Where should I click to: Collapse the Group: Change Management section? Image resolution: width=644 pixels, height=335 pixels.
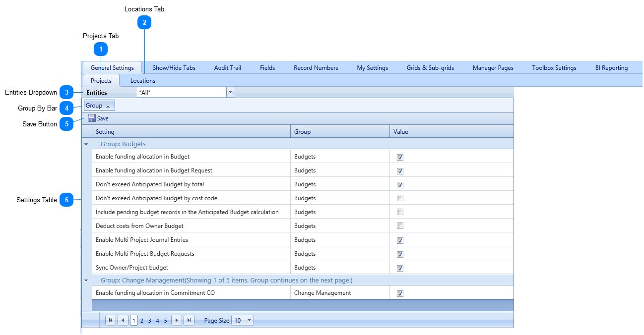coord(86,280)
